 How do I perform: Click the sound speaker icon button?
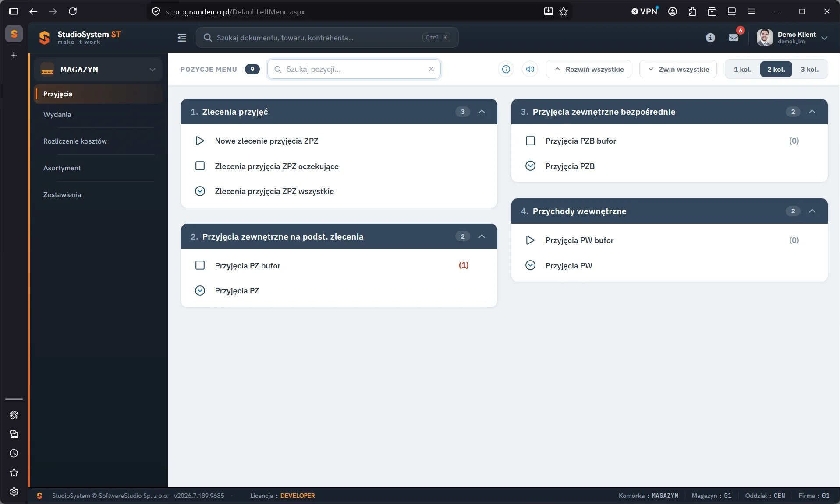click(530, 69)
